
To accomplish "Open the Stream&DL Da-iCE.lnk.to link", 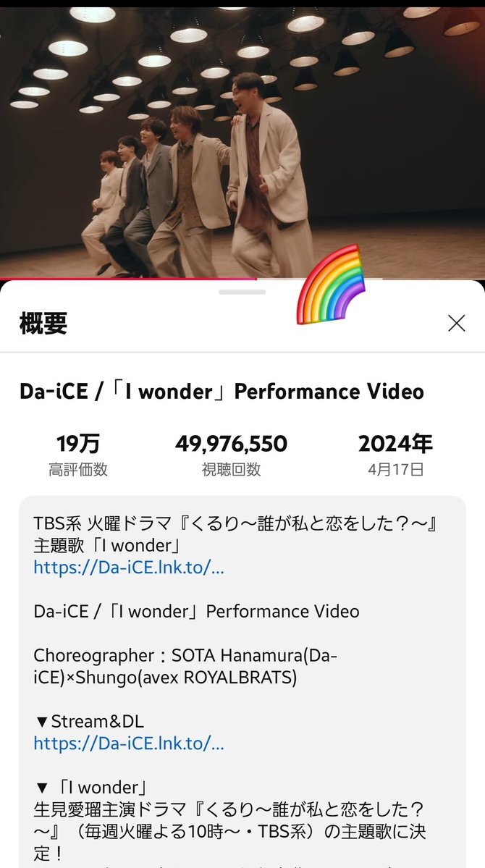I will point(128,743).
